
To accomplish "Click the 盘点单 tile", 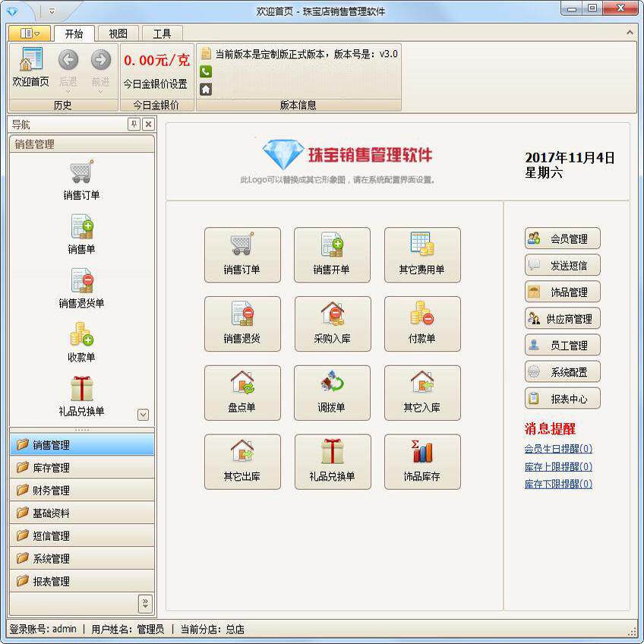I will (x=242, y=393).
